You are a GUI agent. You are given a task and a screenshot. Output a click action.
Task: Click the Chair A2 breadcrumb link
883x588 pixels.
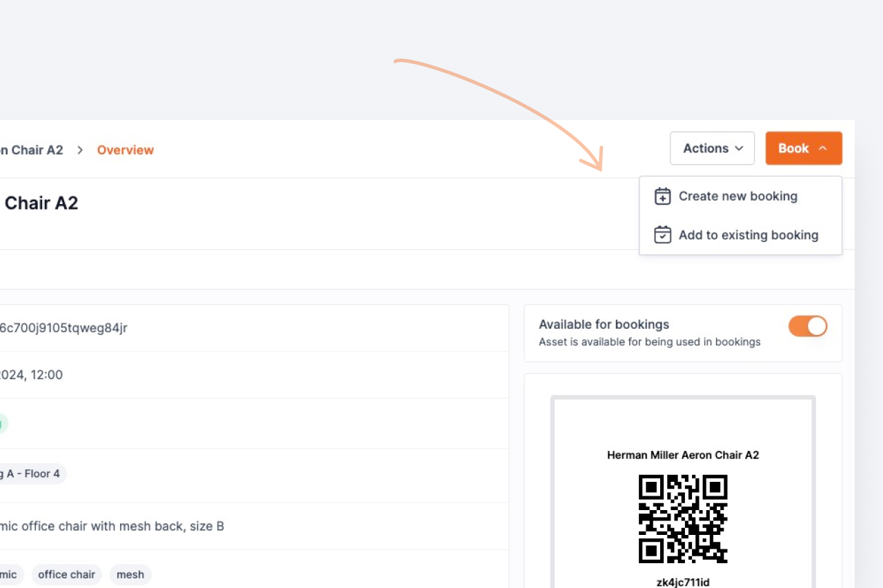coord(31,150)
